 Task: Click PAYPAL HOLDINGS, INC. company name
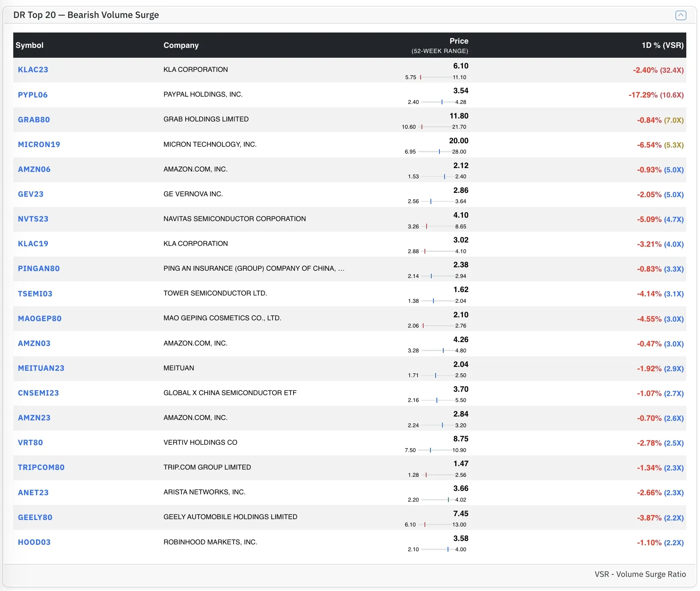tap(203, 95)
